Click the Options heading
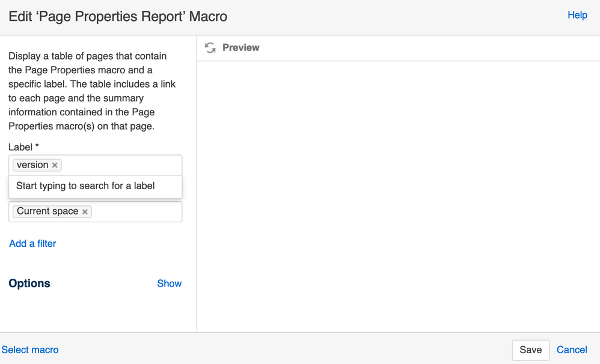Image resolution: width=600 pixels, height=364 pixels. (29, 284)
